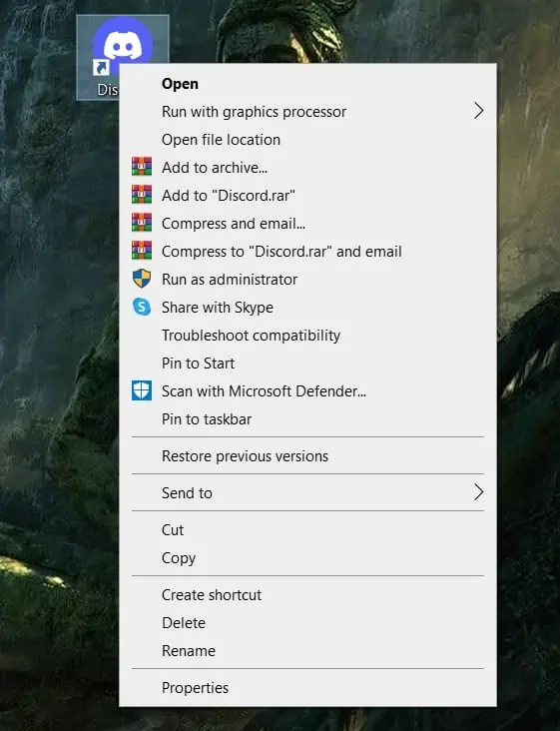Open the Send to menu entry

coord(307,492)
